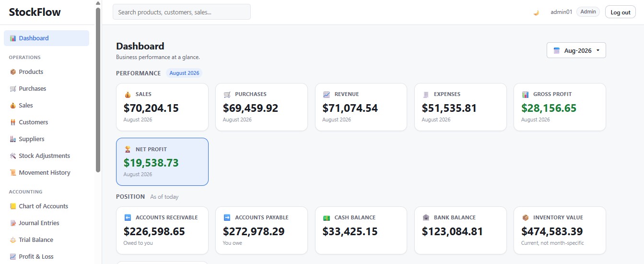Click the cart icon on Purchases card

pos(227,95)
